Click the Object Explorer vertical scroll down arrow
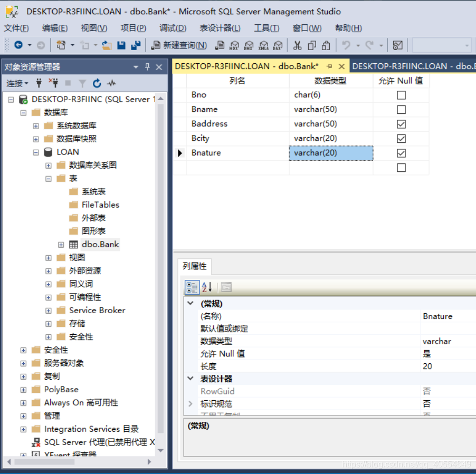Viewport: 476px width, 474px height. click(160, 450)
